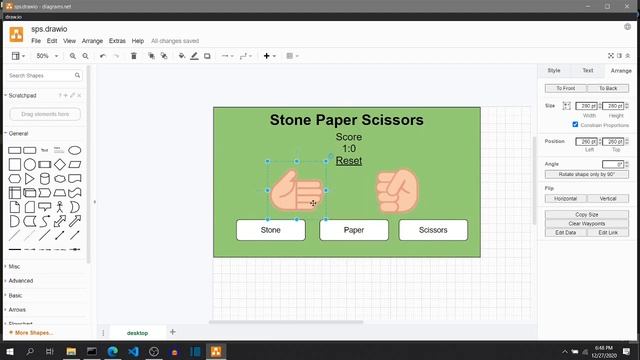The image size is (640, 360).
Task: Expand the Advanced shapes section
Action: pos(20,280)
